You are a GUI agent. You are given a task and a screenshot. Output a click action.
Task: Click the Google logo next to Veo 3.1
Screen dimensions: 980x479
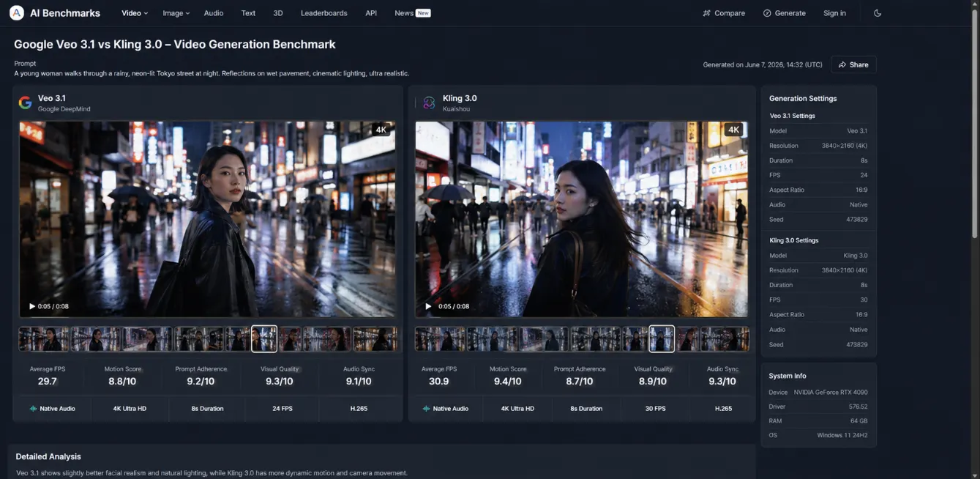click(26, 103)
